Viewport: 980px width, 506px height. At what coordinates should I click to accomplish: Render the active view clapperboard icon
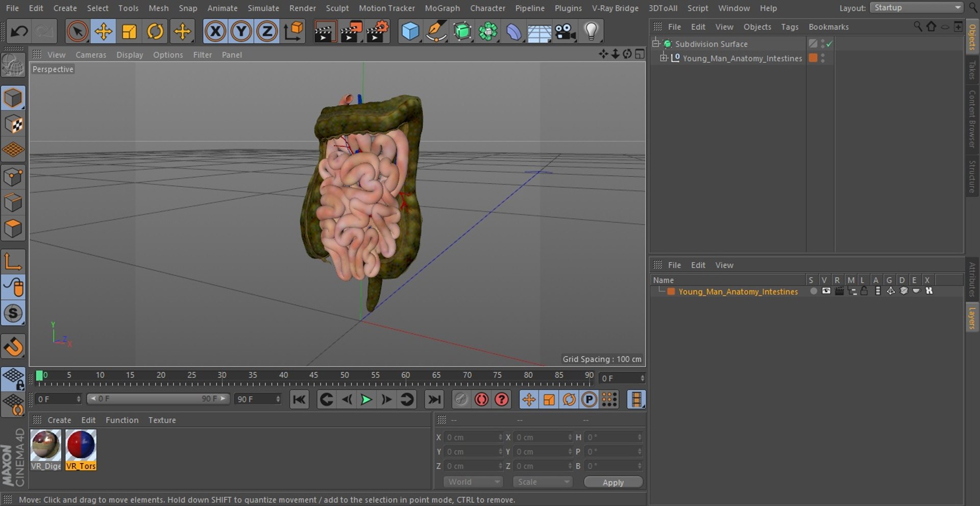click(325, 32)
